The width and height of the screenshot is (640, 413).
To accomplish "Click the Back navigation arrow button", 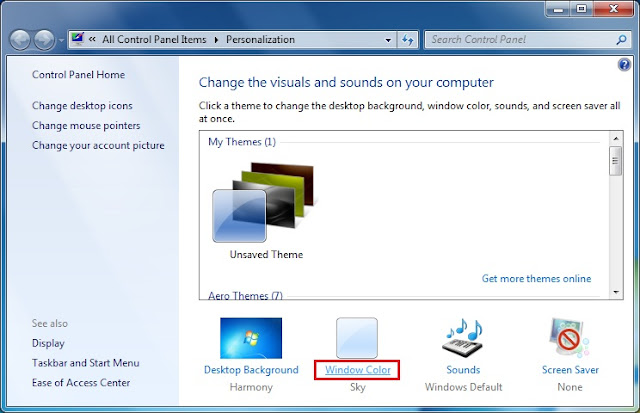I will click(x=20, y=40).
